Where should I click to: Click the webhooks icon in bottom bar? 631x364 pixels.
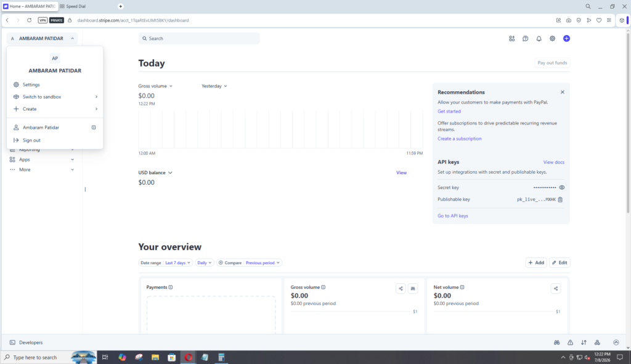pos(597,342)
